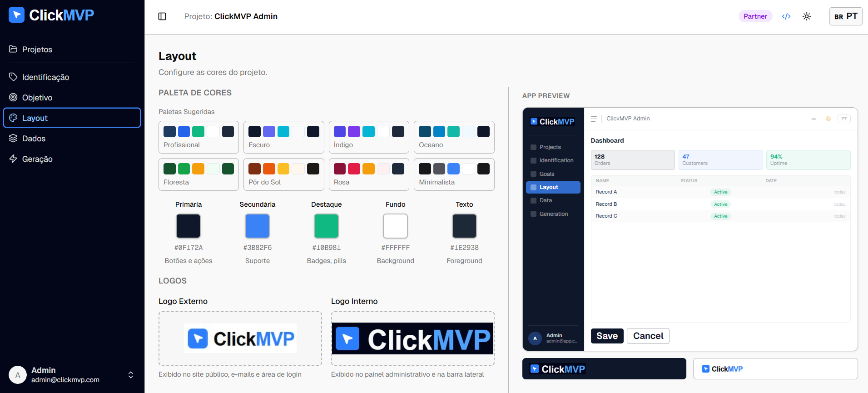Upload via the Logo Externo dropzone
868x393 pixels.
point(240,338)
